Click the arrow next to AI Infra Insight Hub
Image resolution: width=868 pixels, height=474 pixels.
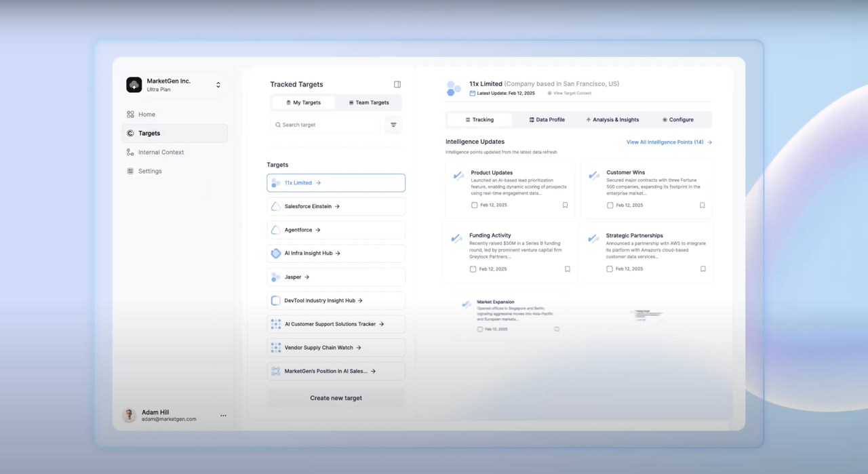[338, 254]
